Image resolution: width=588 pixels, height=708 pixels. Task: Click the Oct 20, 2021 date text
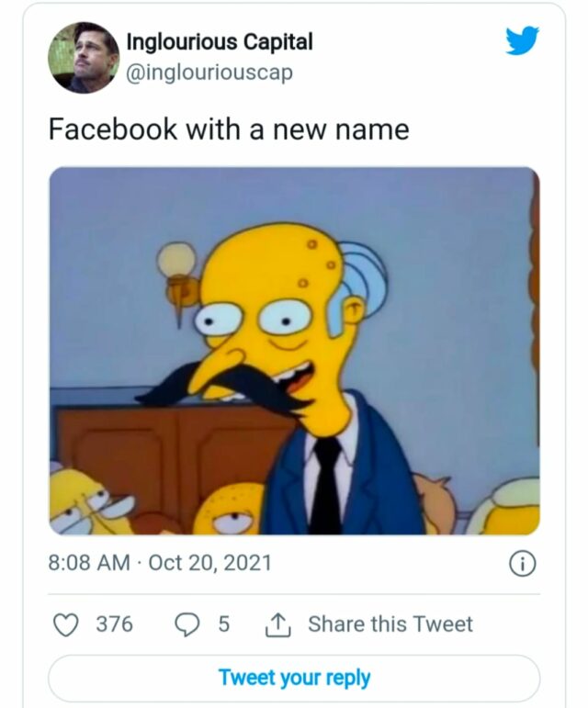coord(209,562)
